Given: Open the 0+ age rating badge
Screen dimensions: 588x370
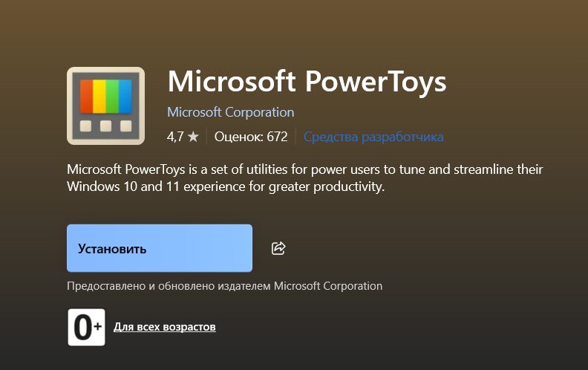Looking at the screenshot, I should [x=86, y=327].
